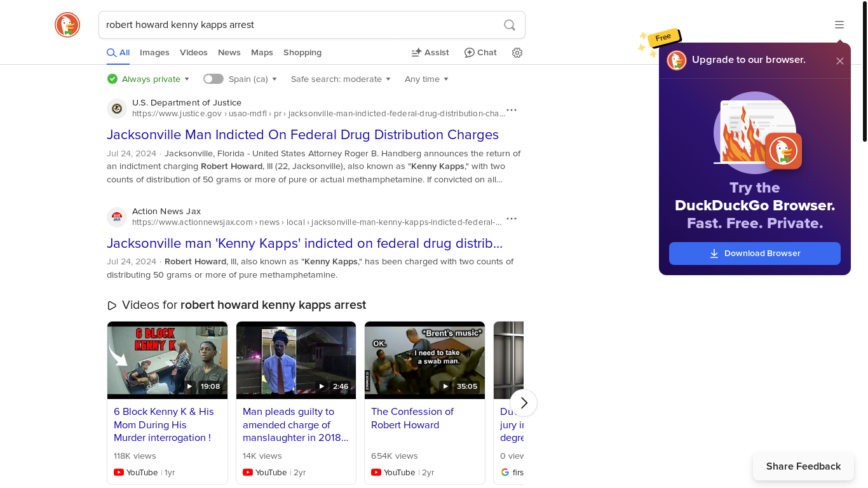The height and width of the screenshot is (488, 868).
Task: Click the duck logo in upgrade popup header
Action: click(677, 60)
